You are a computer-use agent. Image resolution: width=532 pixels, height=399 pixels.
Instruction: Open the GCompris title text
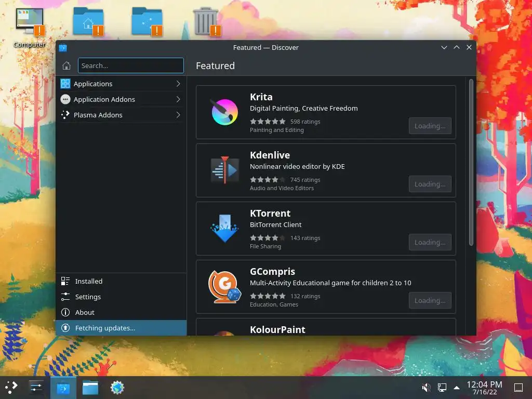[x=272, y=271]
